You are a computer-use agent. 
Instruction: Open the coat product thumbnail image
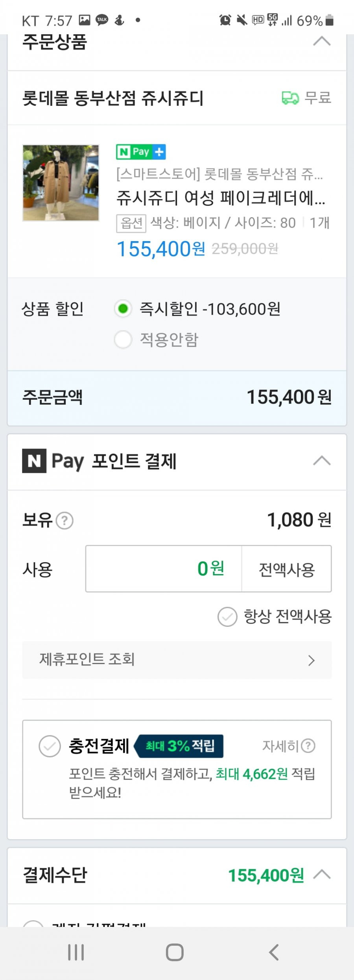(61, 183)
